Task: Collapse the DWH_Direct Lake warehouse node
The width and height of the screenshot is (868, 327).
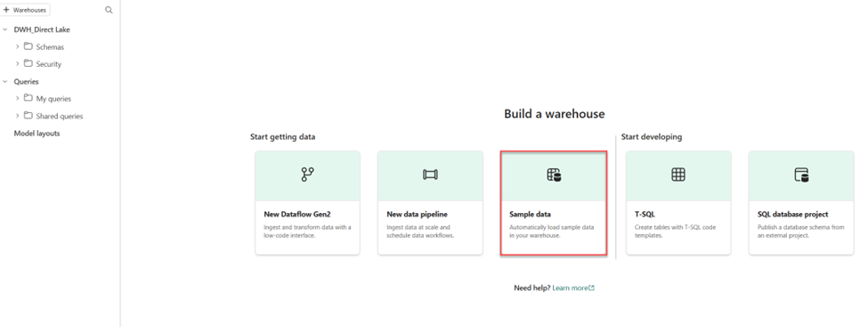Action: [5, 29]
